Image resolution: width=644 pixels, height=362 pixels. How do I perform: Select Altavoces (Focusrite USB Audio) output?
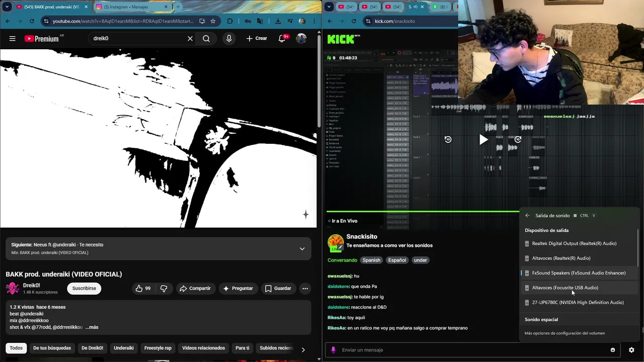point(579,288)
